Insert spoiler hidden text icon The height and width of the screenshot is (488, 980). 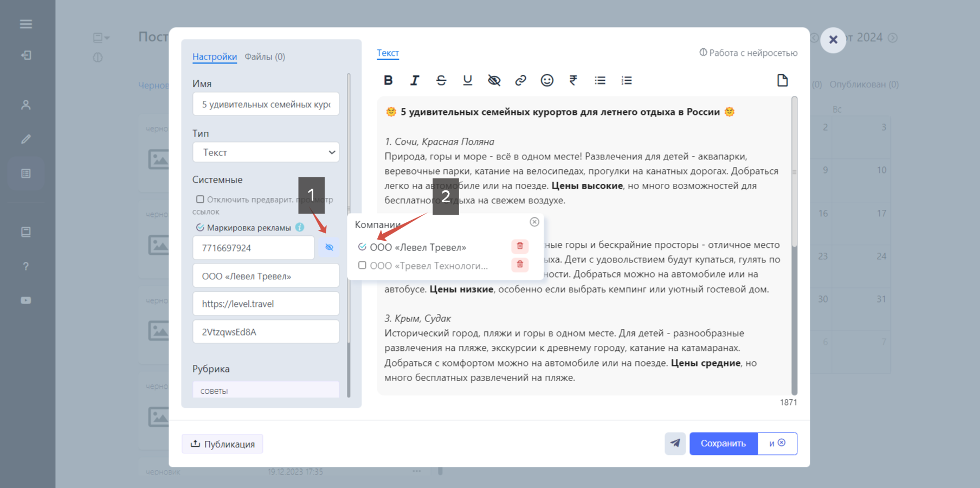pyautogui.click(x=494, y=80)
